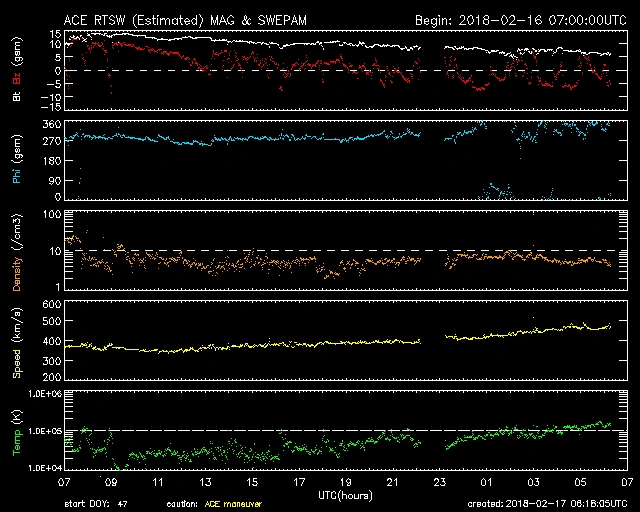Click the 19 hour tick label
Image resolution: width=640 pixels, height=512 pixels.
point(344,481)
